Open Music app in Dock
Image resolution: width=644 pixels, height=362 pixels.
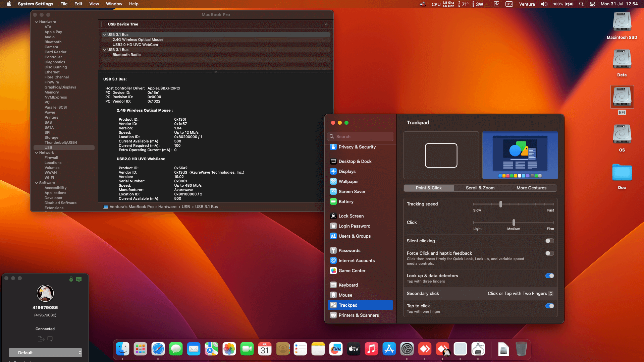tap(371, 349)
